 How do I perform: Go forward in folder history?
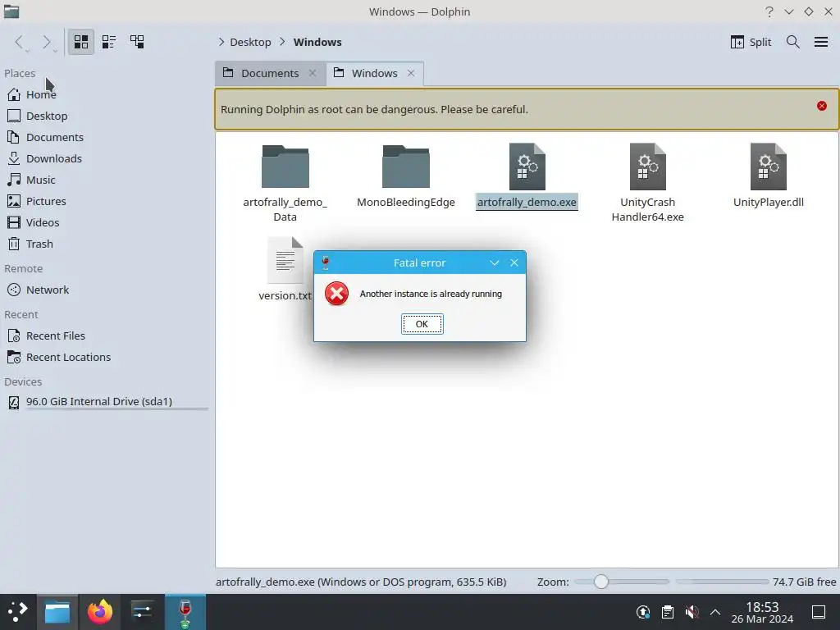click(47, 42)
